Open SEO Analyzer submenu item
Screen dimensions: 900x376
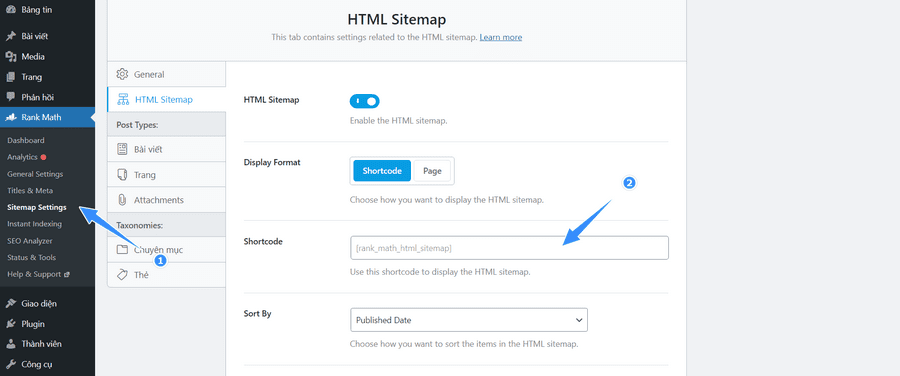(x=30, y=241)
